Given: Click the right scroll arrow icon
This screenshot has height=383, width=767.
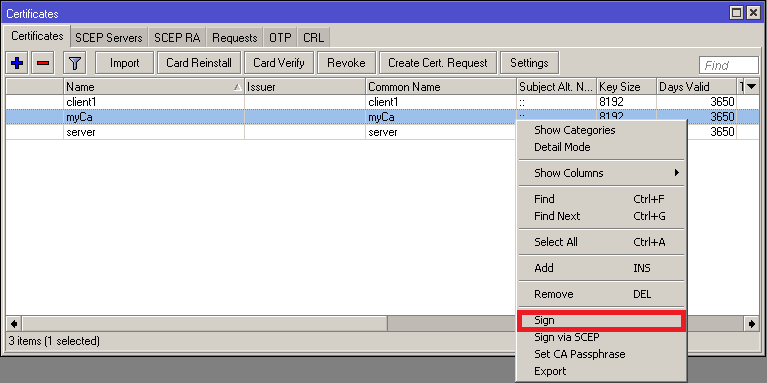Looking at the screenshot, I should click(752, 323).
